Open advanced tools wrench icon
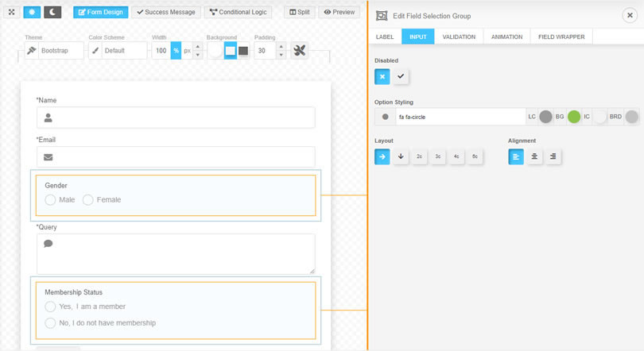Image resolution: width=644 pixels, height=351 pixels. (x=300, y=51)
